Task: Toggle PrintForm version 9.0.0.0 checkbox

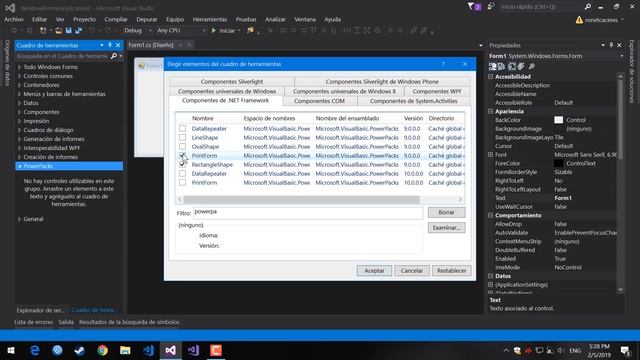Action: click(182, 155)
